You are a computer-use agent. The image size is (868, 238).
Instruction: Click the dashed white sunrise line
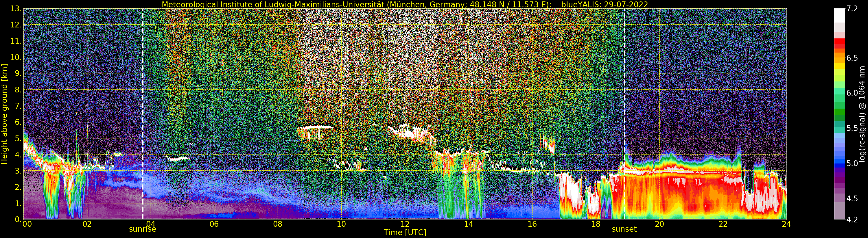143,114
